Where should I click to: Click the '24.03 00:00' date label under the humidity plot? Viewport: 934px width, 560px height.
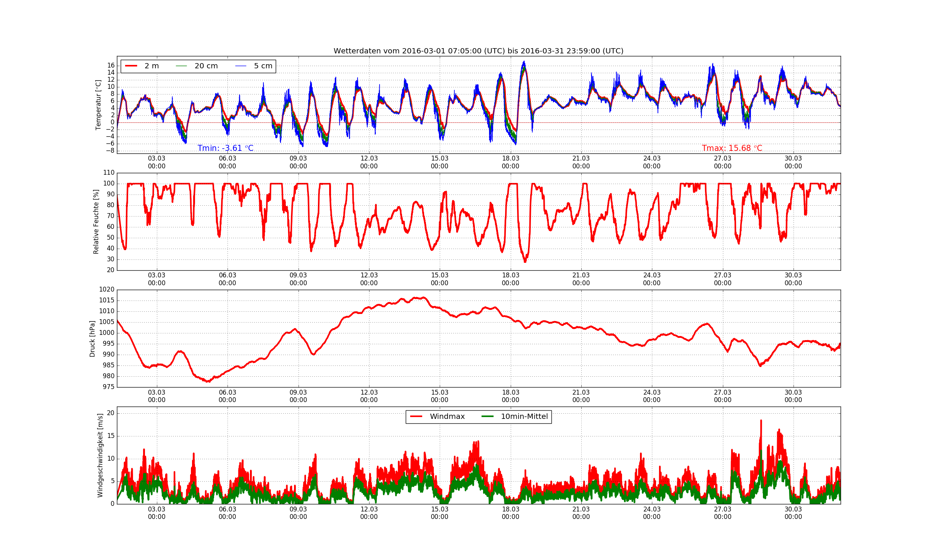[x=652, y=280]
